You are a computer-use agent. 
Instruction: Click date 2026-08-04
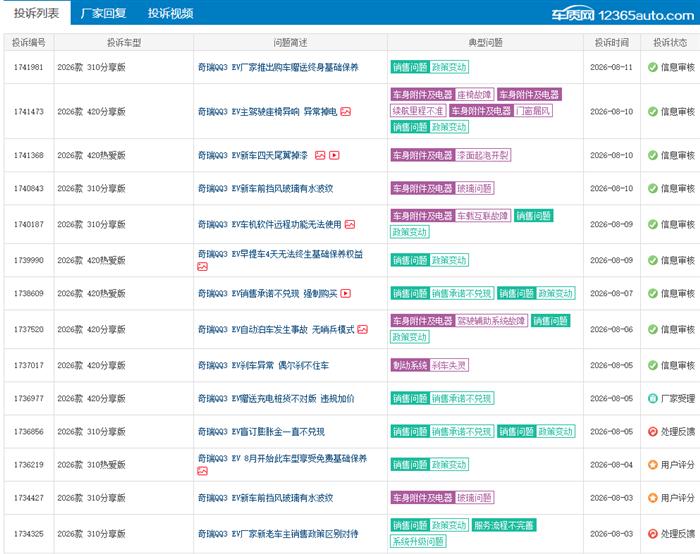pos(612,465)
